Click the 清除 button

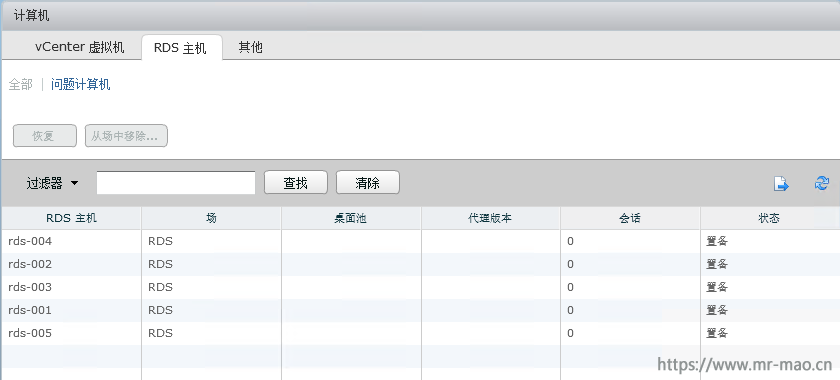[368, 183]
